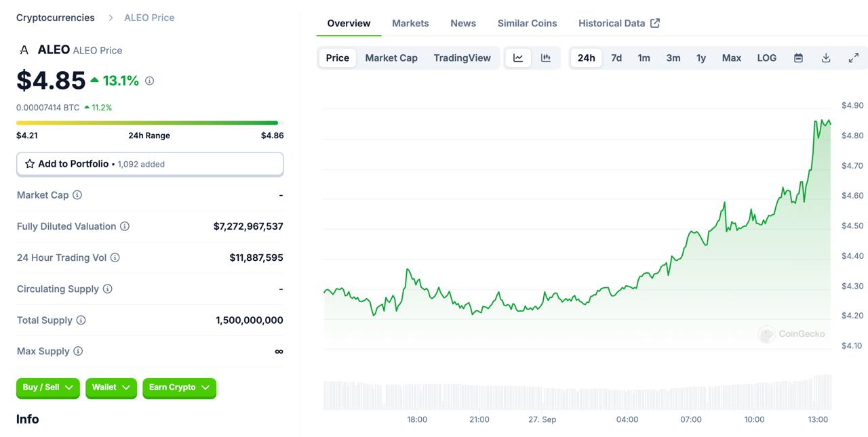Open the Wallet dropdown
The width and height of the screenshot is (868, 437).
click(111, 388)
